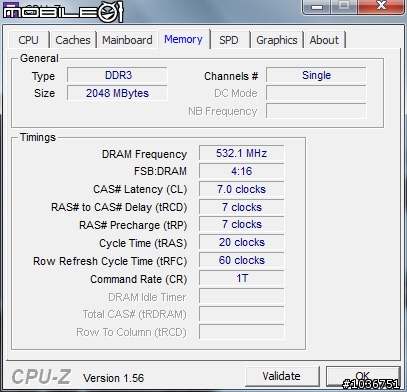This screenshot has width=407, height=392.
Task: Click the Validate button
Action: [282, 376]
